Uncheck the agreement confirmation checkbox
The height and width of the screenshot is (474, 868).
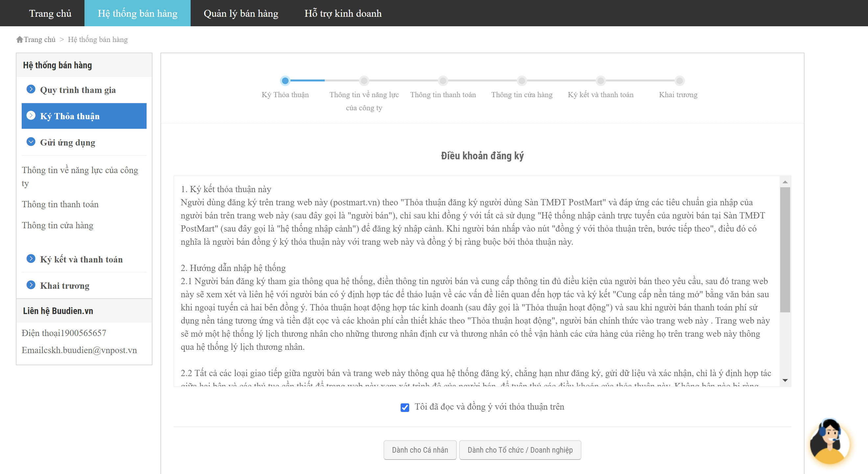(x=405, y=407)
